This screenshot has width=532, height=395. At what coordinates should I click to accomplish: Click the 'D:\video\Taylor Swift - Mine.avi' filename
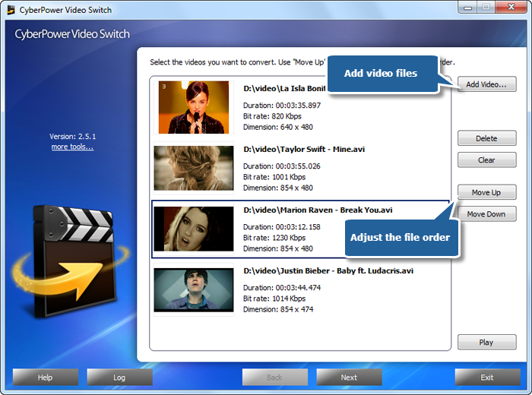pos(304,149)
